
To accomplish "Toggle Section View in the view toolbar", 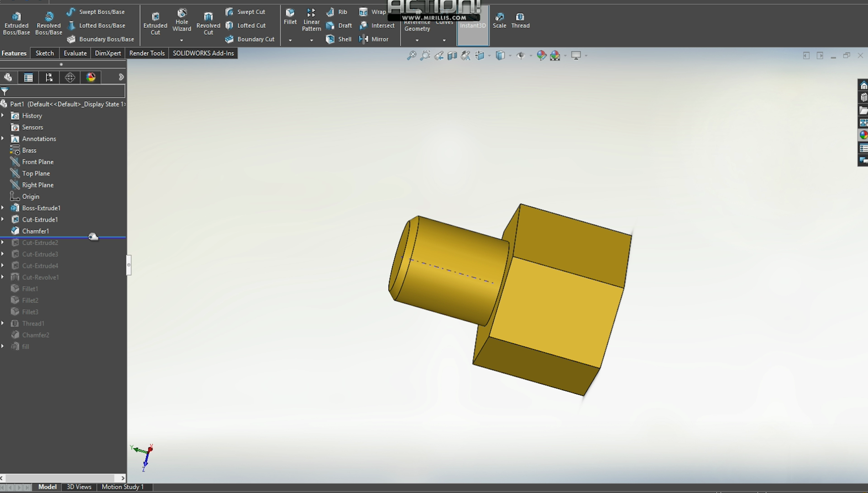I will pyautogui.click(x=452, y=56).
